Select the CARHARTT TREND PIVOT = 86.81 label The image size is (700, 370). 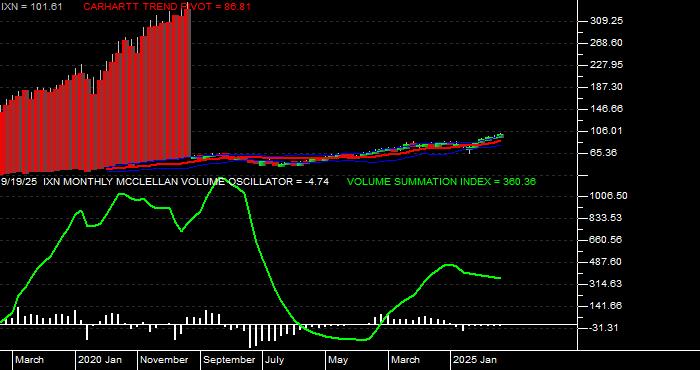(167, 7)
